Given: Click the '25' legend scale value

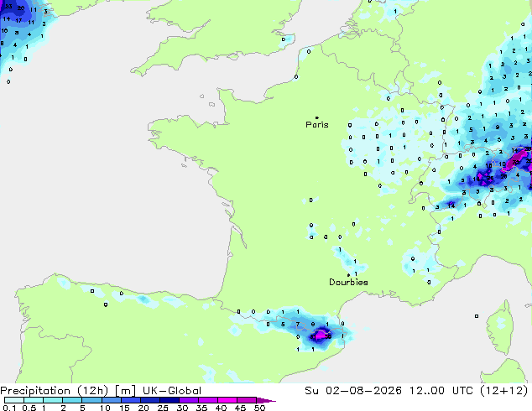Looking at the screenshot, I should [163, 408].
